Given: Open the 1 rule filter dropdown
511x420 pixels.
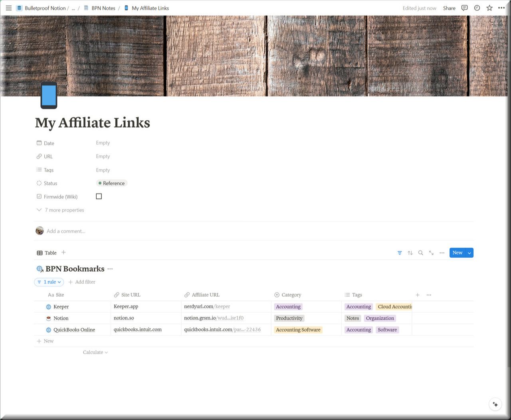Looking at the screenshot, I should pyautogui.click(x=49, y=282).
